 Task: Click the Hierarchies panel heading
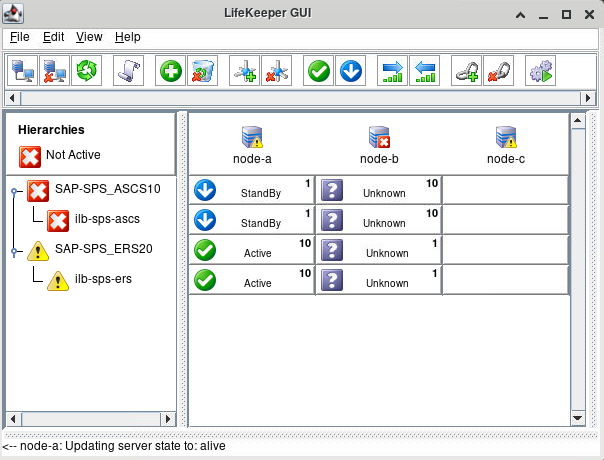pos(51,130)
